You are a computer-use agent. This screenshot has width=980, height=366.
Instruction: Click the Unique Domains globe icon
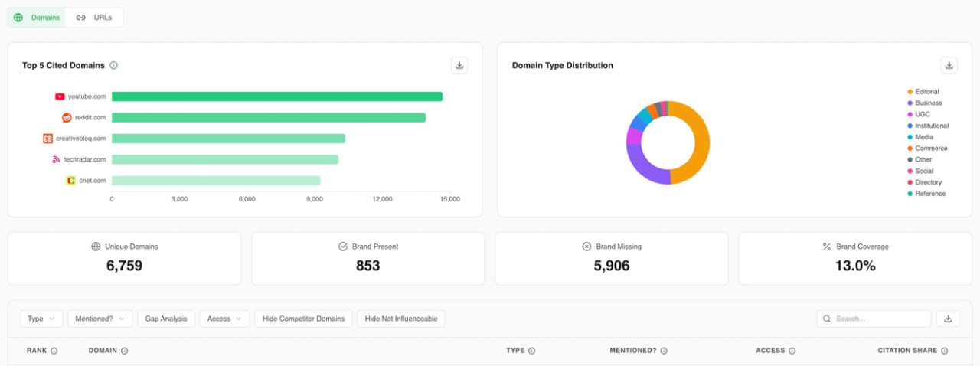(x=96, y=247)
